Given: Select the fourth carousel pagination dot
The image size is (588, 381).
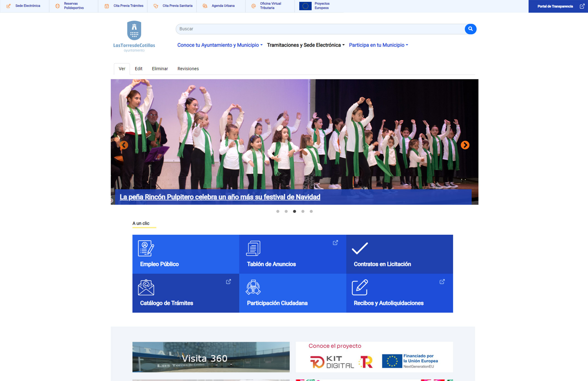Looking at the screenshot, I should pyautogui.click(x=303, y=211).
